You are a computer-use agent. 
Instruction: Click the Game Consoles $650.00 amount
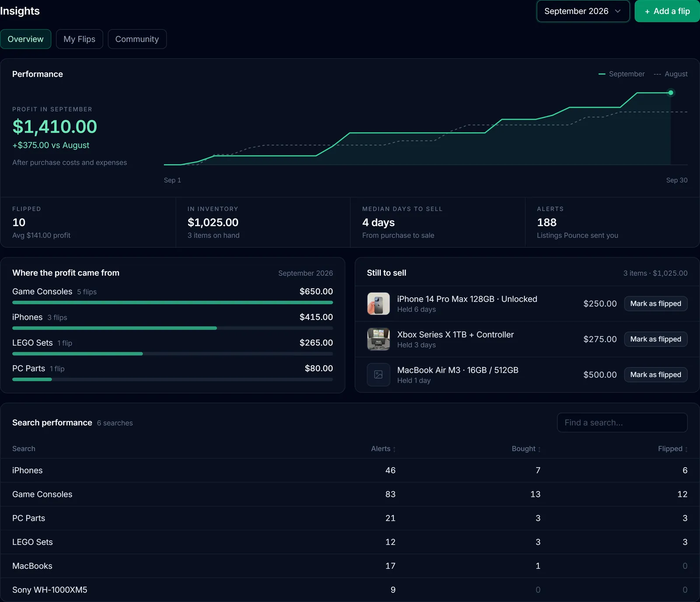click(316, 292)
